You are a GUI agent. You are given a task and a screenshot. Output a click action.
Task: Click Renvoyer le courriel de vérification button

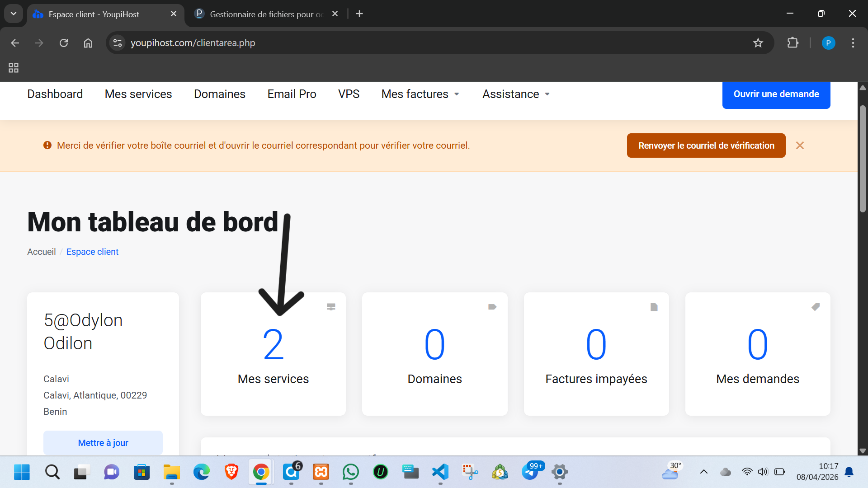click(x=706, y=145)
